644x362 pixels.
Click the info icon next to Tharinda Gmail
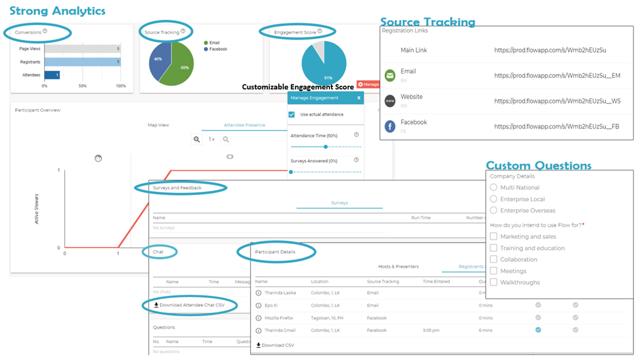point(258,330)
